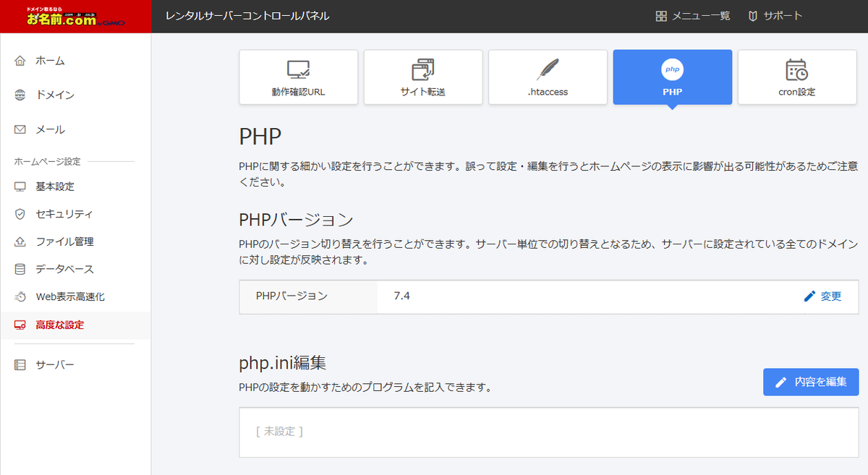Click the ホーム house icon in sidebar
Viewport: 868px width, 475px height.
point(20,61)
